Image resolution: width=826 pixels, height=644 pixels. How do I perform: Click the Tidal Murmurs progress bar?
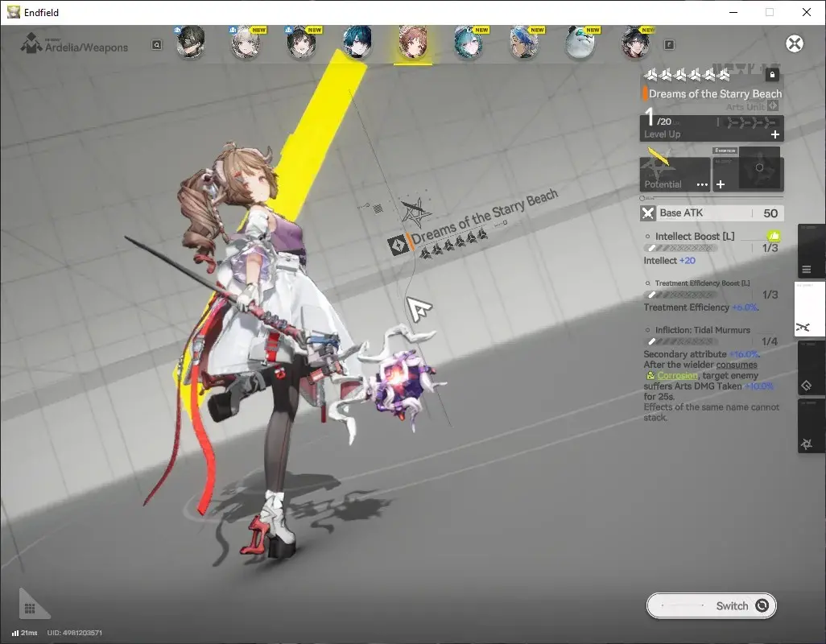(x=680, y=342)
